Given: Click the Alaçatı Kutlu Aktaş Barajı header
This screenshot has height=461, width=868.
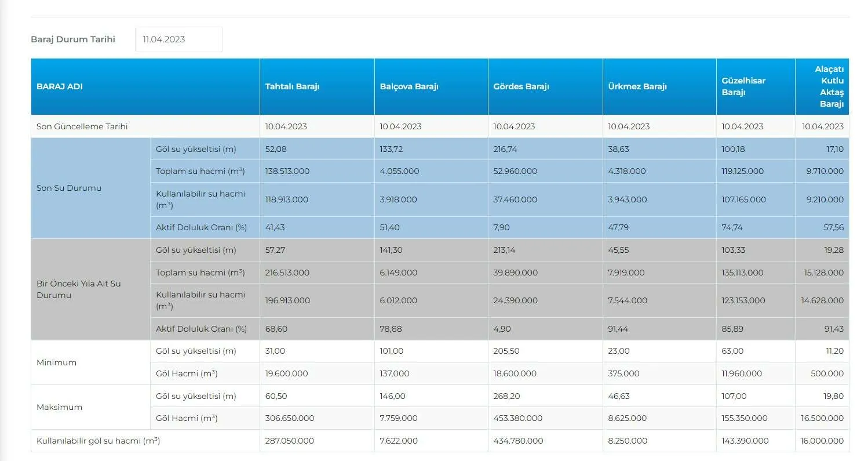Looking at the screenshot, I should [829, 86].
